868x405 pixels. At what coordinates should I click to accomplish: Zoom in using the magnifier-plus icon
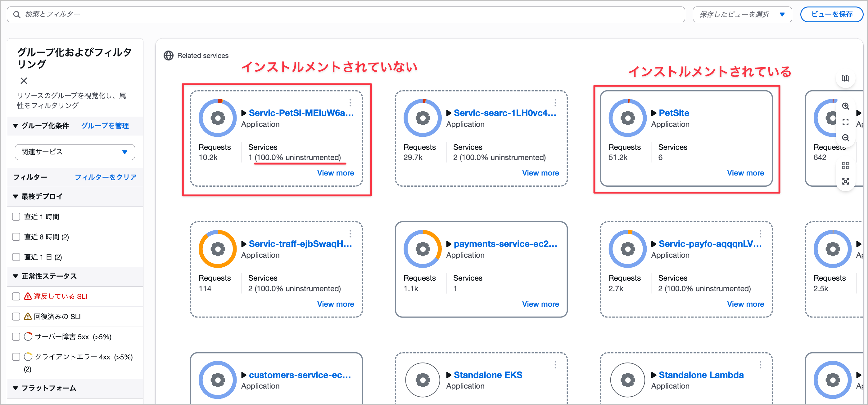(846, 106)
